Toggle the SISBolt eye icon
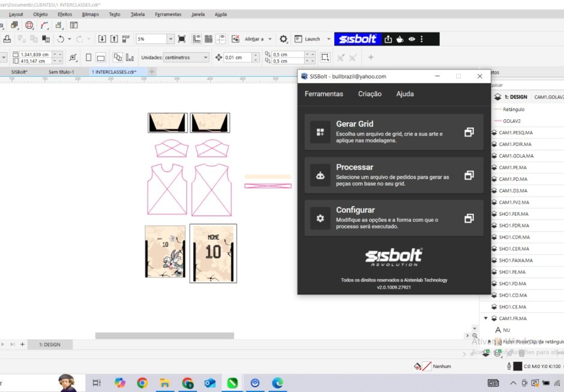This screenshot has width=564, height=392. pos(412,39)
